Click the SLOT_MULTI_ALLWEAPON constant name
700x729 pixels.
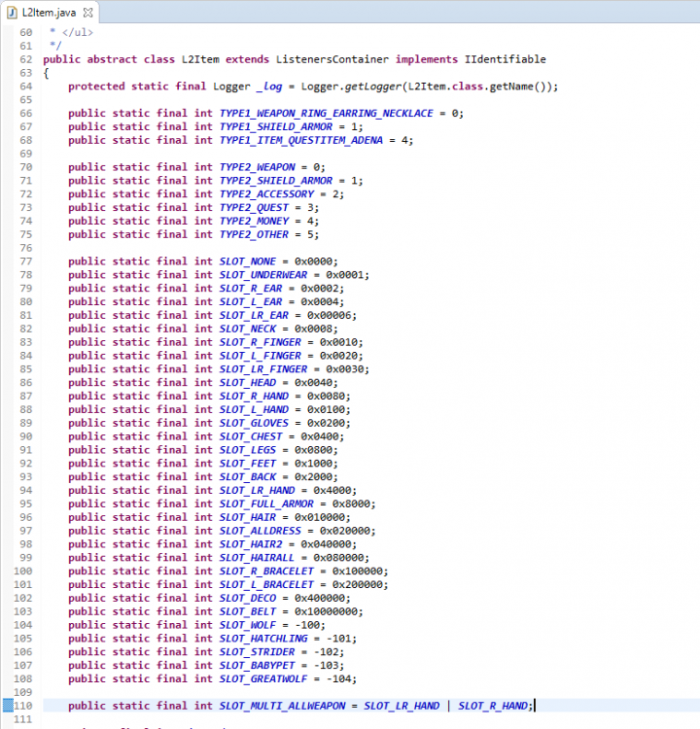(x=282, y=706)
